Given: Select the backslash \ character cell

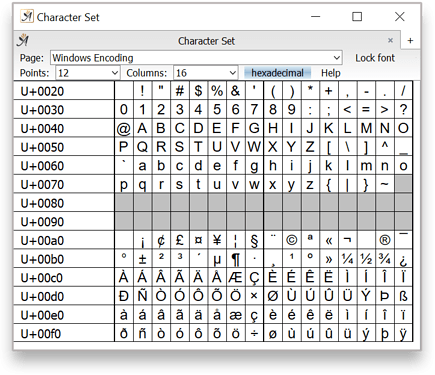Looking at the screenshot, I should click(348, 147).
